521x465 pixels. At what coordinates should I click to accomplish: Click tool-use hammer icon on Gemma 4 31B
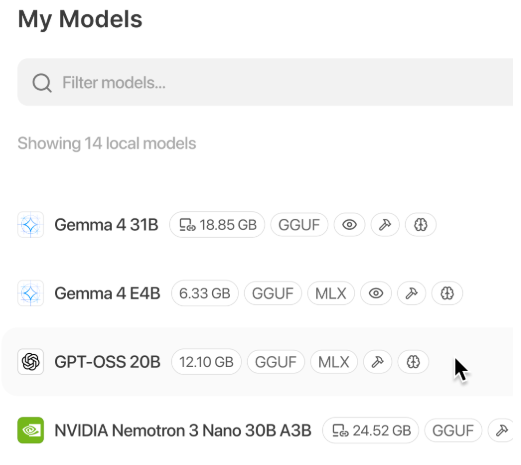tap(385, 225)
